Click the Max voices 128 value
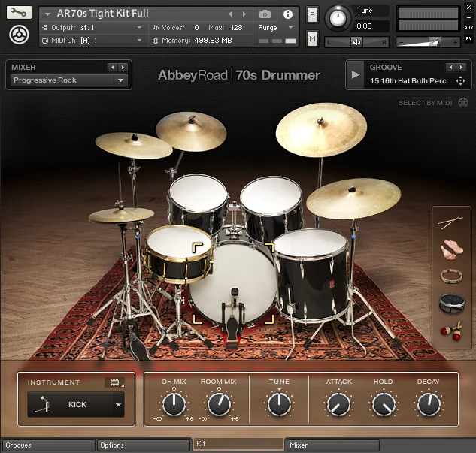This screenshot has width=476, height=453. pos(237,28)
